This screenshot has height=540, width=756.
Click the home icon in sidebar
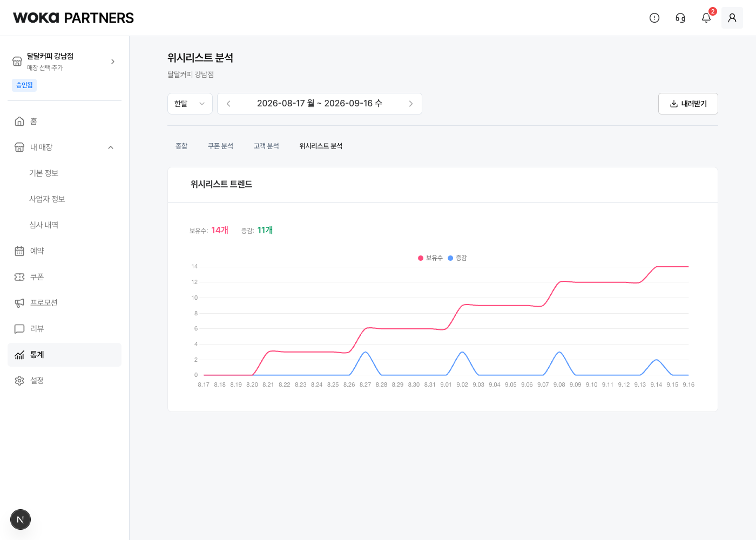pos(19,122)
